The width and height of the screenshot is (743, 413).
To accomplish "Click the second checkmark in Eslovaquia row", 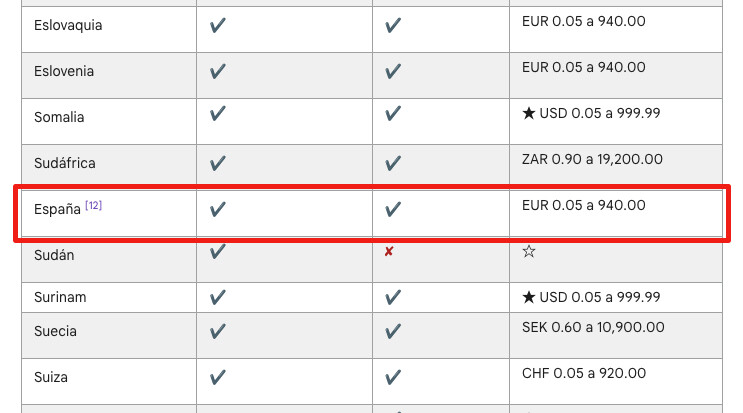I will [393, 25].
